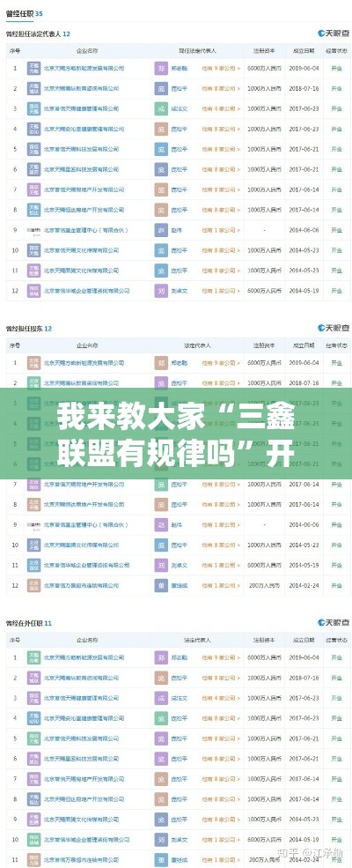
Task: Click 赵 avatar in 曾经担任股东 table row 9
Action: tap(160, 524)
